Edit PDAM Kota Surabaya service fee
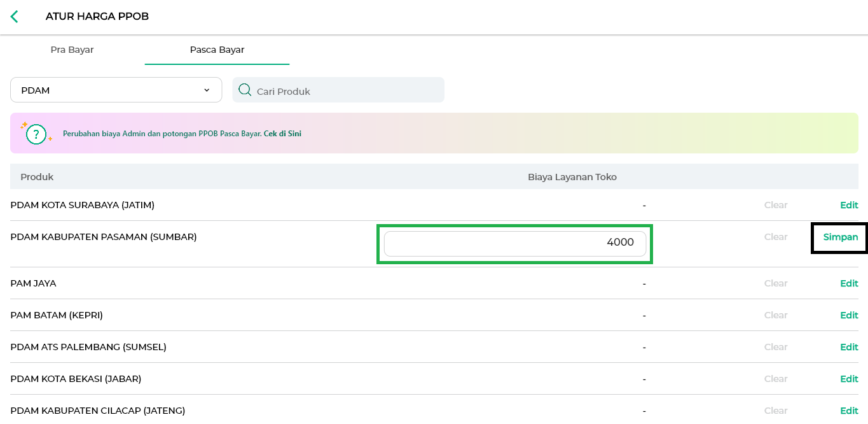868x424 pixels. 849,205
